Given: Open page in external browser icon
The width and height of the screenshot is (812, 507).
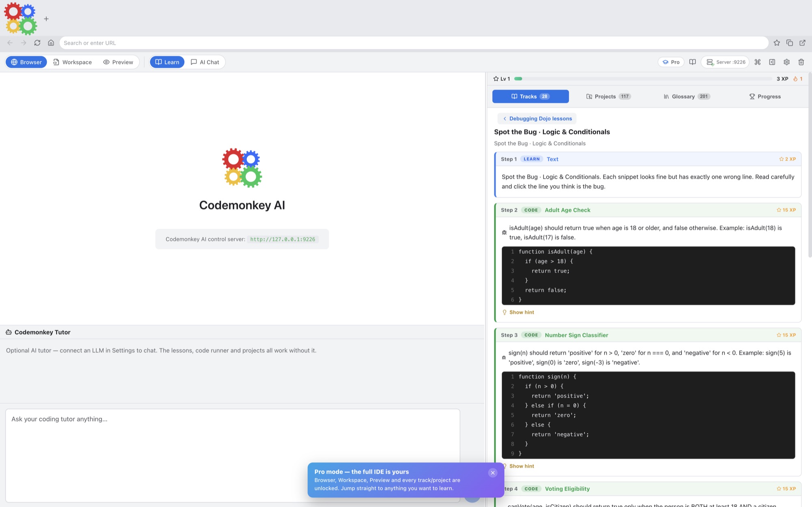Looking at the screenshot, I should [x=803, y=43].
